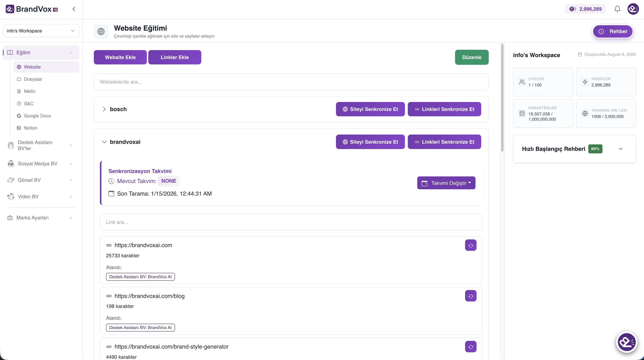Click the 198 karakter text
The height and width of the screenshot is (360, 644).
(120, 307)
